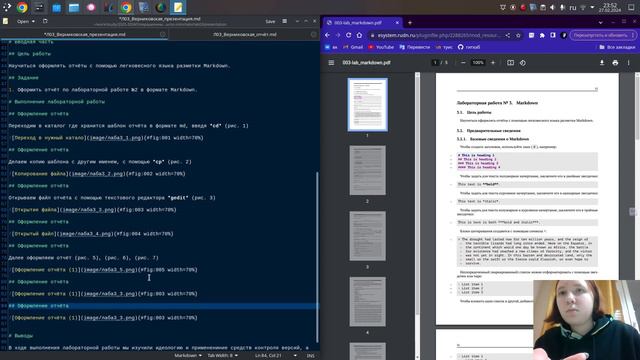
Task: Open the clock showing 23:52
Action: (x=610, y=7)
